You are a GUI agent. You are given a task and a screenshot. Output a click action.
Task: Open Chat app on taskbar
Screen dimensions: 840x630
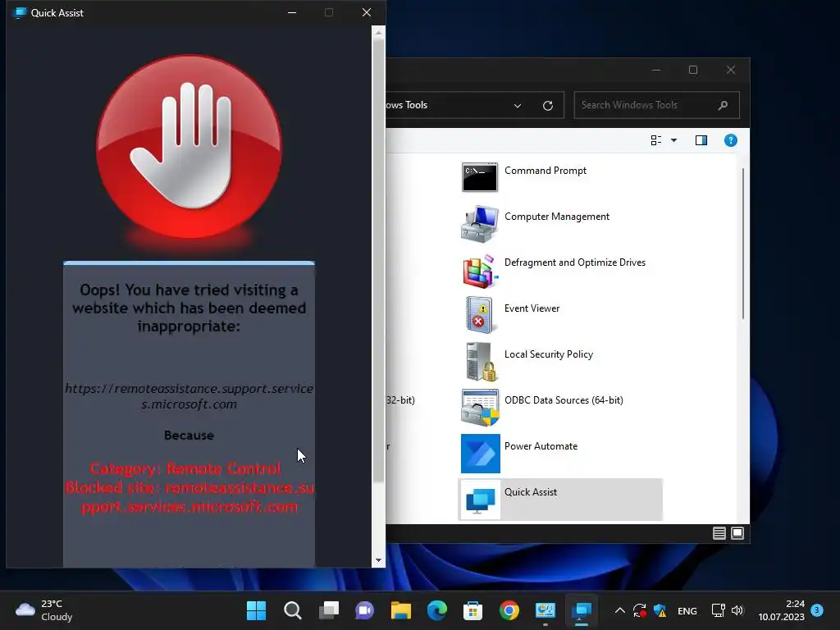pos(365,610)
